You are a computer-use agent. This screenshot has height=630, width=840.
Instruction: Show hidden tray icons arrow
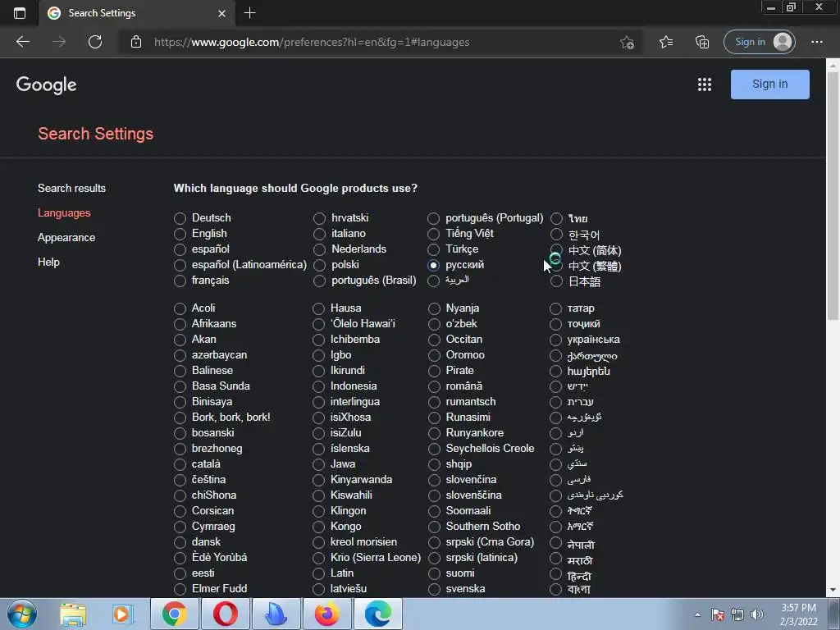click(697, 614)
